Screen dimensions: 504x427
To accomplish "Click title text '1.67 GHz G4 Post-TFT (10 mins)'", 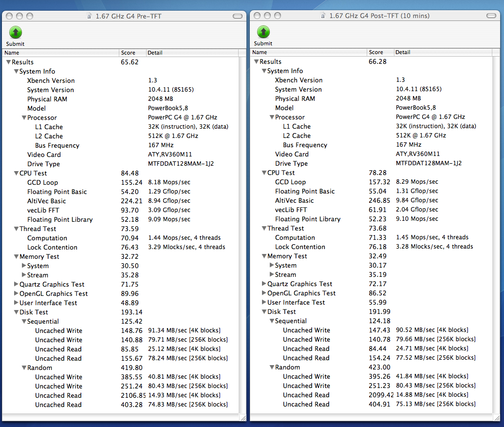I will pyautogui.click(x=379, y=16).
